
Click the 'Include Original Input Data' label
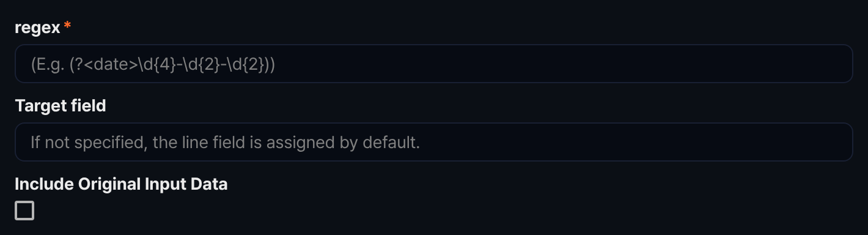point(121,184)
